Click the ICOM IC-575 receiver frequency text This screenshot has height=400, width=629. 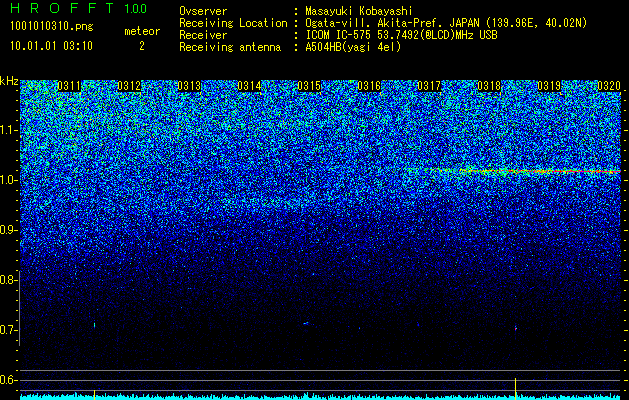[x=401, y=35]
